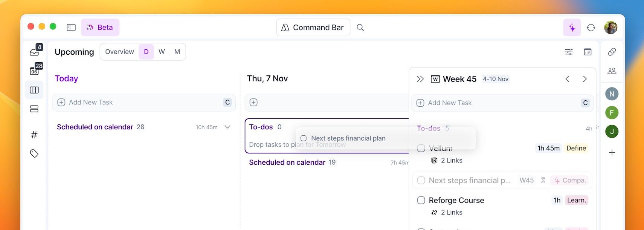Click the Beta label button
This screenshot has height=230, width=644.
pos(100,28)
